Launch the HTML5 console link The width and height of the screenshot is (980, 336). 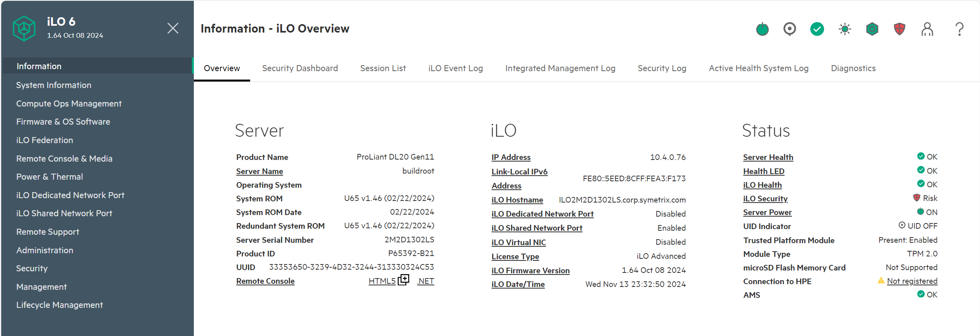(382, 281)
